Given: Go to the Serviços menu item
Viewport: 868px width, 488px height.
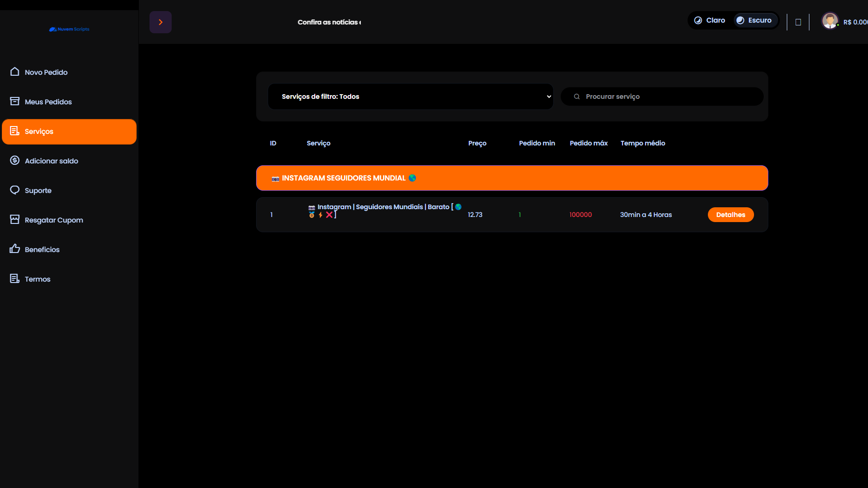Looking at the screenshot, I should (x=69, y=132).
